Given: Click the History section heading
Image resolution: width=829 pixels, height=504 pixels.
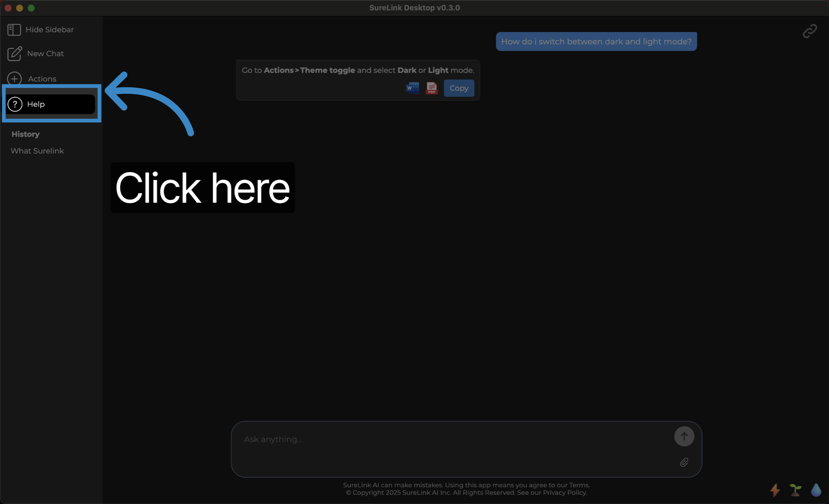Looking at the screenshot, I should click(x=25, y=134).
